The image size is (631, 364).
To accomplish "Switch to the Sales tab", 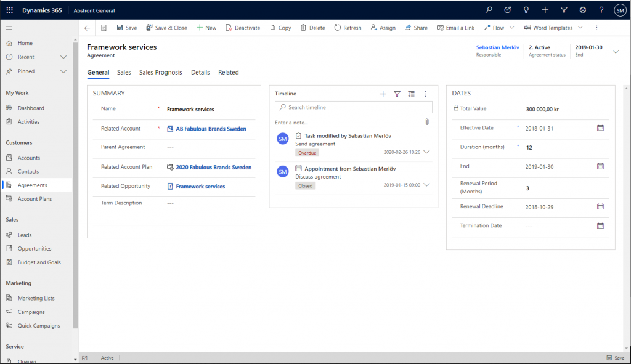I will click(124, 73).
